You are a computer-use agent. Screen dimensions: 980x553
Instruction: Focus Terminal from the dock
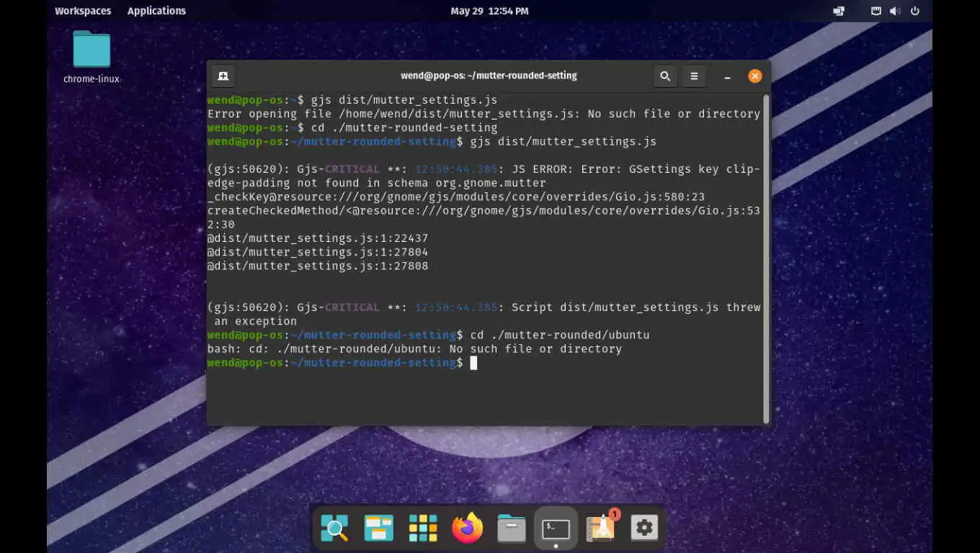(556, 529)
